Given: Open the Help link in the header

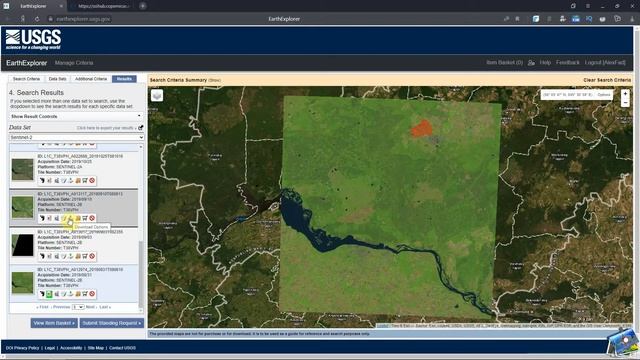Looking at the screenshot, I should [x=545, y=63].
